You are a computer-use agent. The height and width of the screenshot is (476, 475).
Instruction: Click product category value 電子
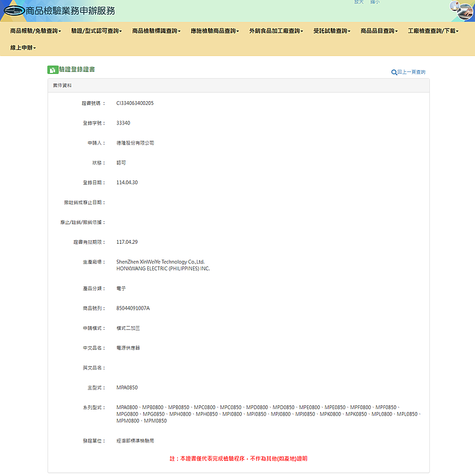click(x=121, y=288)
